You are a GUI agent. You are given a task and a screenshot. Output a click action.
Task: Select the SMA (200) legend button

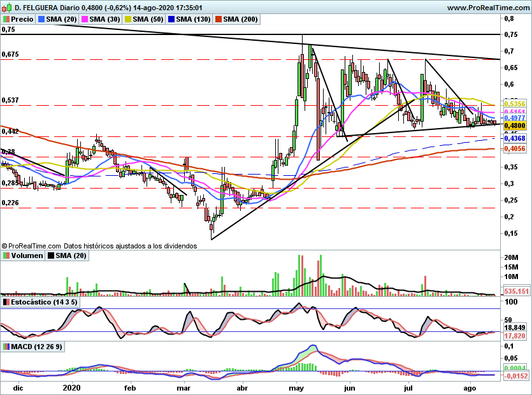236,19
